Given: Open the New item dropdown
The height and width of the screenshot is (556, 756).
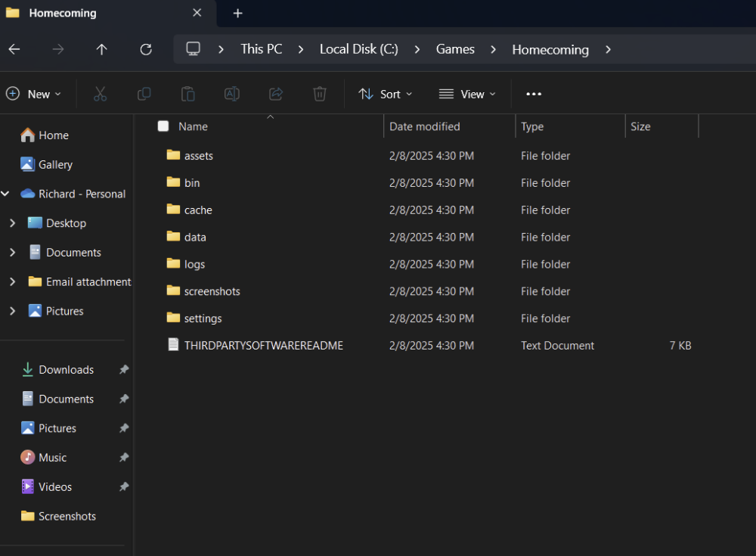Looking at the screenshot, I should pyautogui.click(x=34, y=93).
